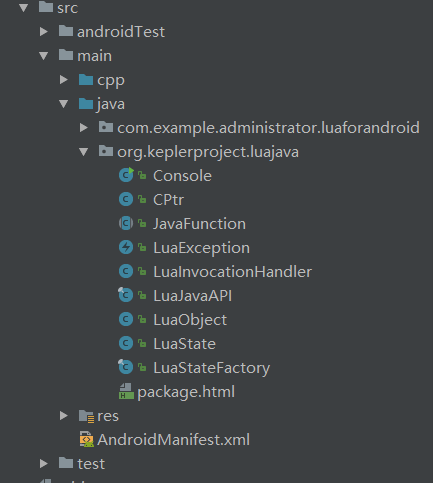Collapse org.keplerproject.luajava package arrow
The height and width of the screenshot is (483, 433).
pos(83,152)
